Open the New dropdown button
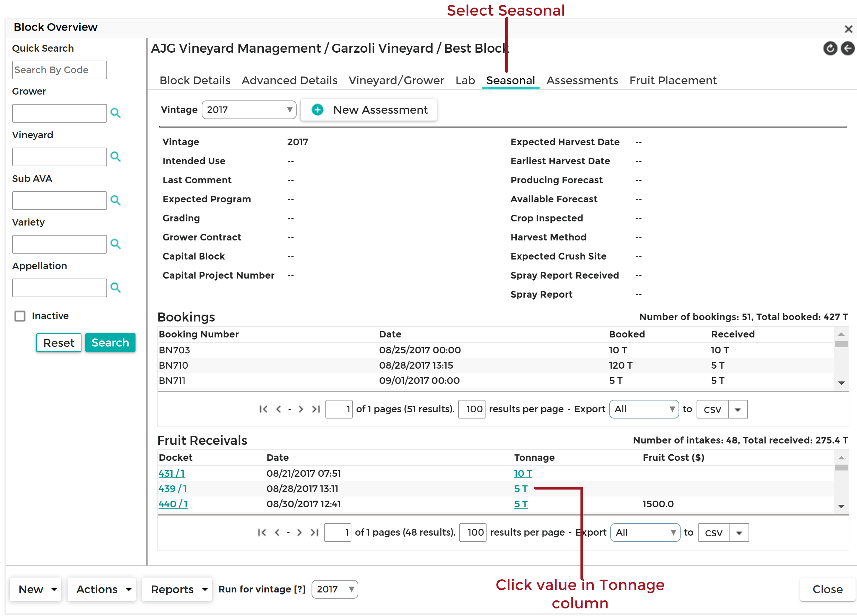The height and width of the screenshot is (616, 857). 35,589
